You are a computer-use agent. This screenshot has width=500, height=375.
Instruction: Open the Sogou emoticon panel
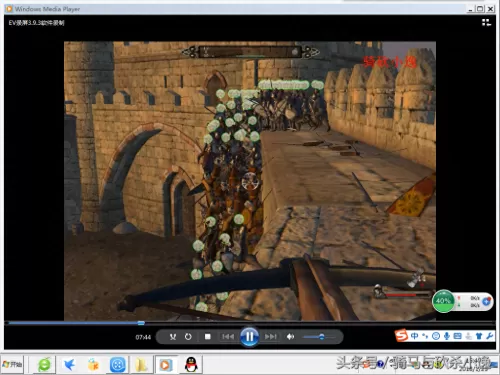point(436,336)
